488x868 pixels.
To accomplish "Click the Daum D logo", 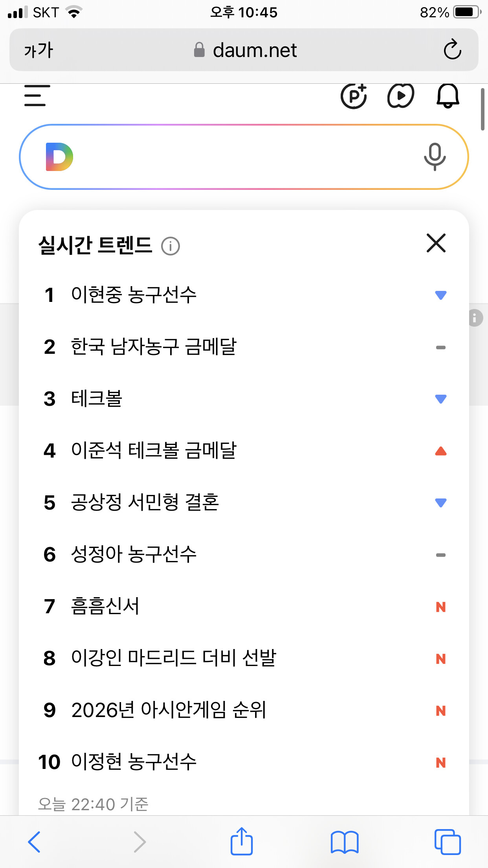I will coord(59,157).
